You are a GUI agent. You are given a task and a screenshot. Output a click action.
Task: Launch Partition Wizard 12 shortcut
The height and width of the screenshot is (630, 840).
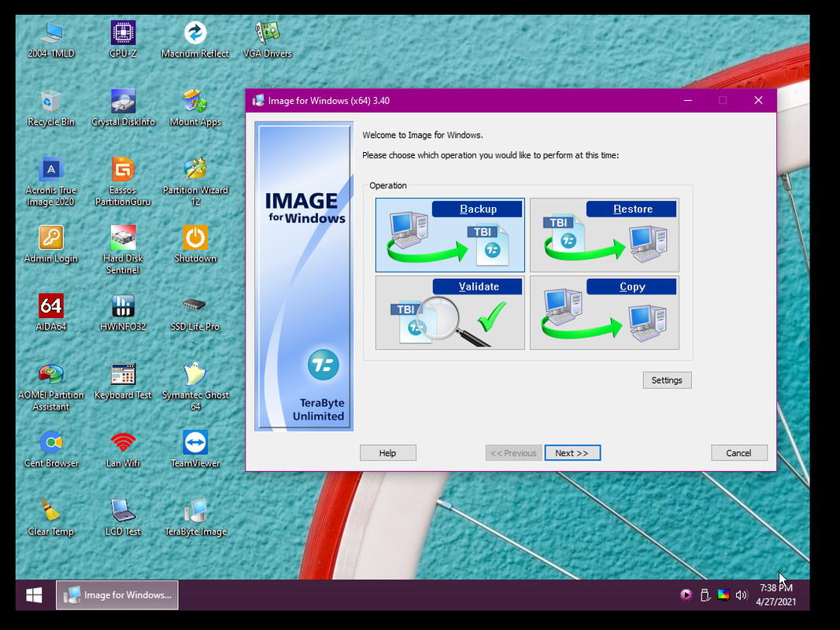click(x=195, y=182)
